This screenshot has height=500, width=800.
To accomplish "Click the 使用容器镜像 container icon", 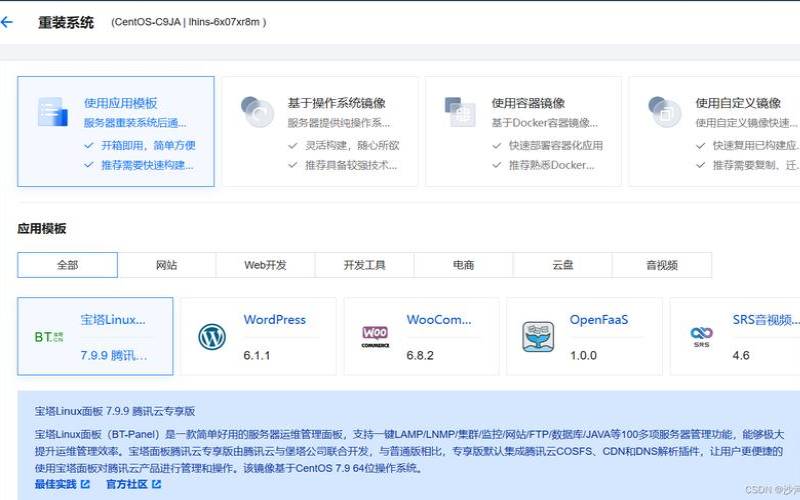I will [x=460, y=110].
